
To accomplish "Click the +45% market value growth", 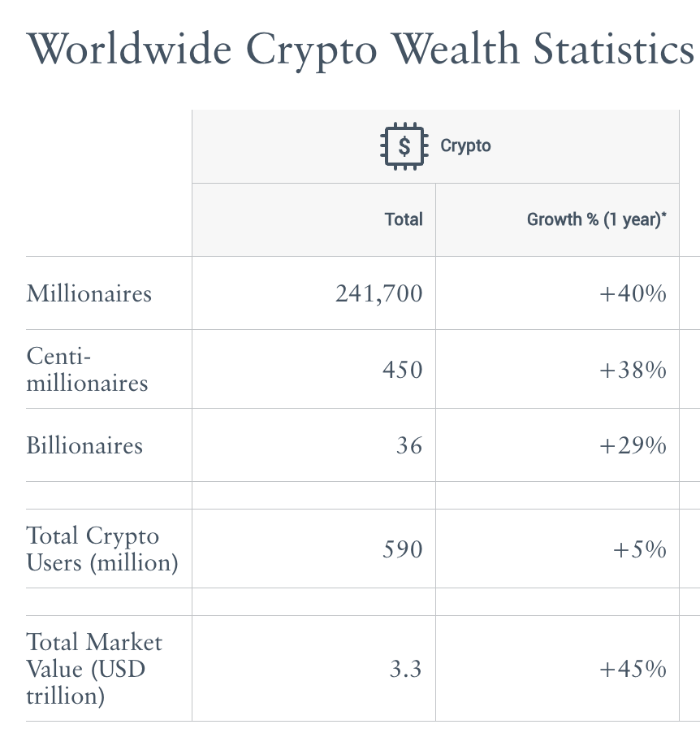I will [x=633, y=669].
